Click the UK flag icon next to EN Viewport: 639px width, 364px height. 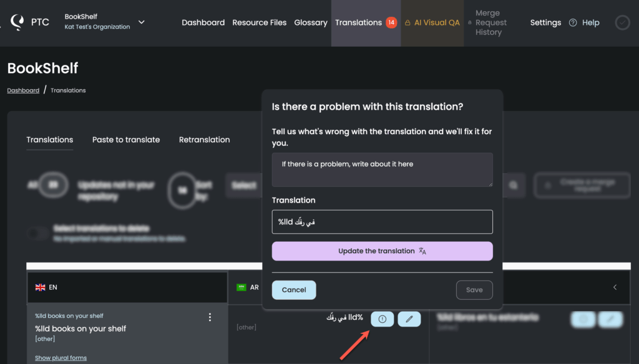point(41,287)
